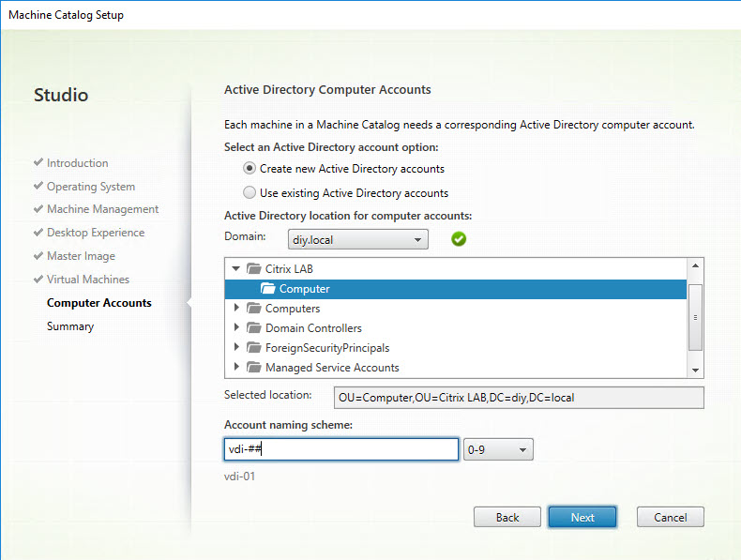Click the Back button
Viewport: 741px width, 560px height.
click(x=507, y=517)
